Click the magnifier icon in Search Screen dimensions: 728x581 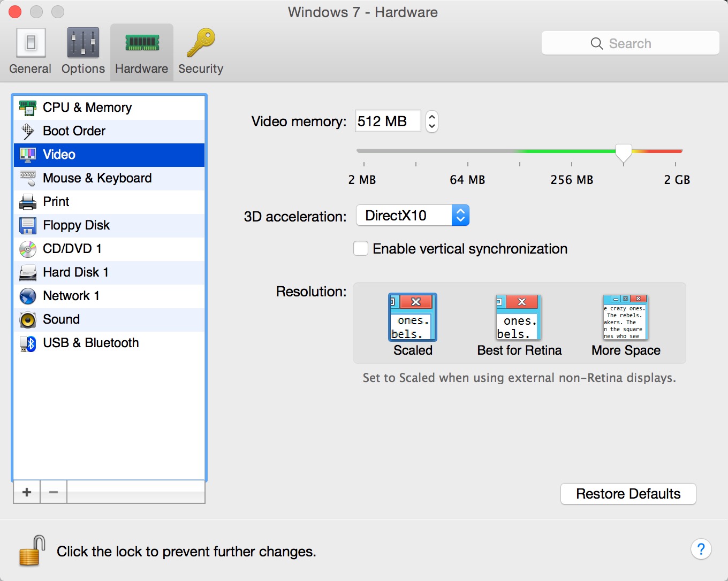coord(597,43)
